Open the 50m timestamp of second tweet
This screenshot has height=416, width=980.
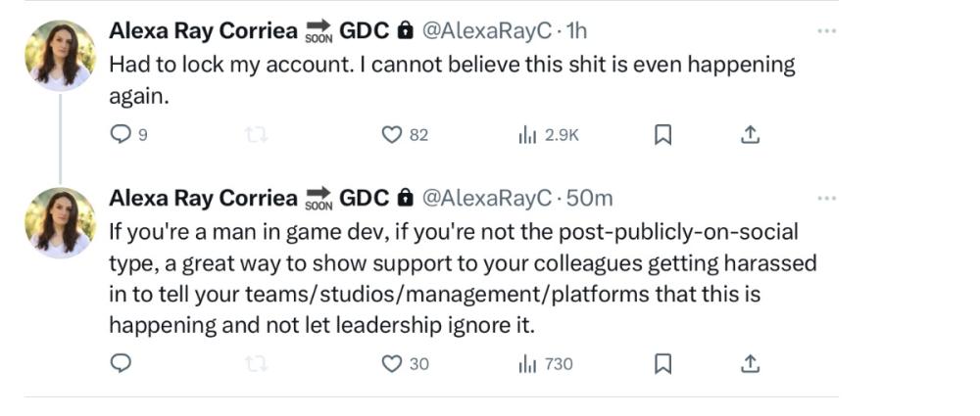[x=591, y=198]
